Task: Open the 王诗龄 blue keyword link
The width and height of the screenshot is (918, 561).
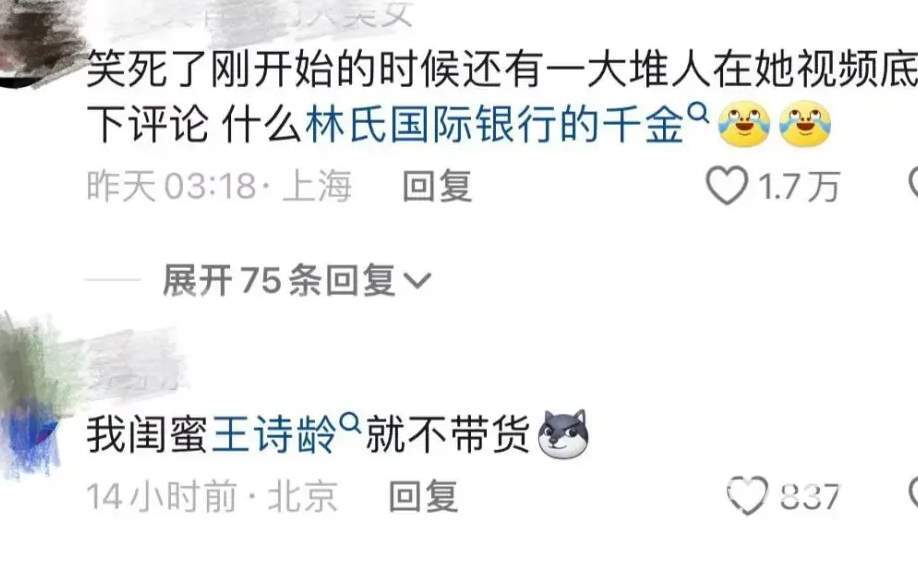Action: (x=274, y=435)
